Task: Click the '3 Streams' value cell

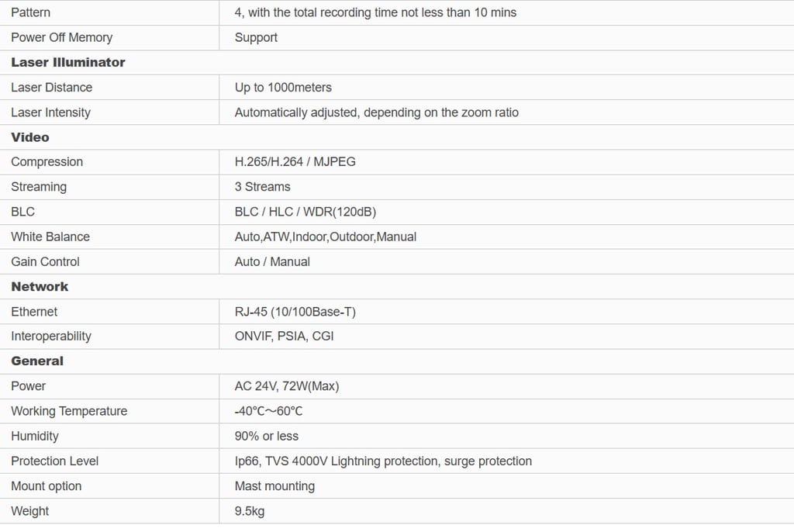Action: click(x=262, y=187)
